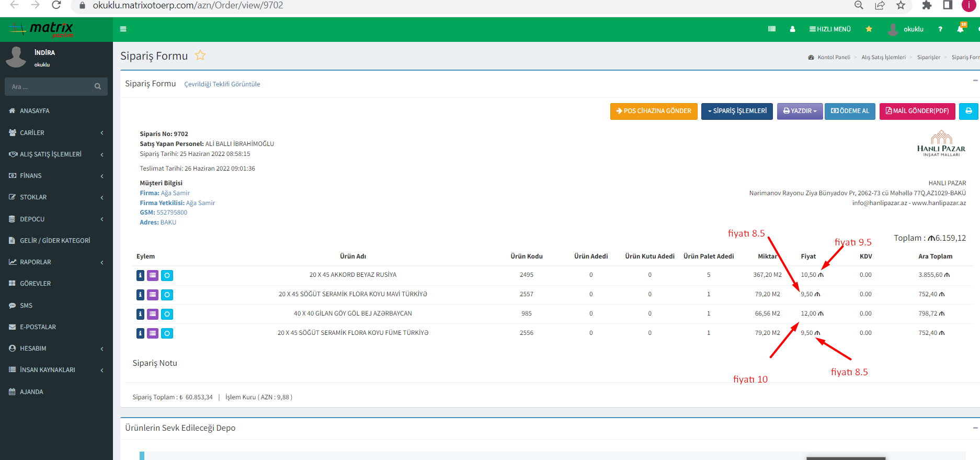
Task: Click the favorite star next to Sipariş Formu title
Action: tap(200, 55)
